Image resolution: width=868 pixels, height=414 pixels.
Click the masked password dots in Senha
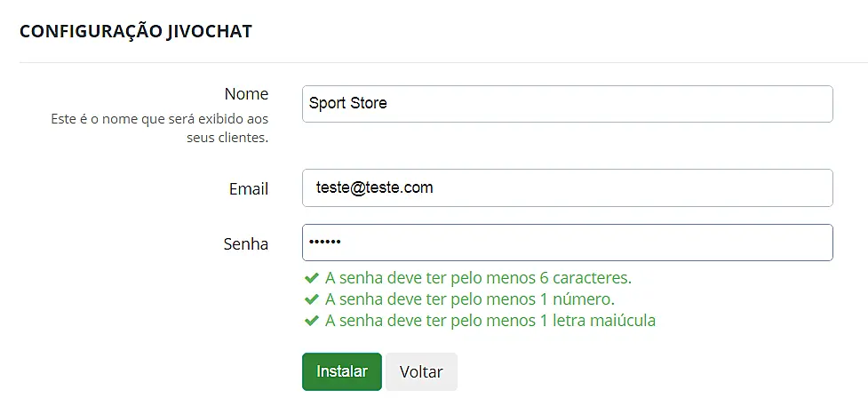point(325,243)
